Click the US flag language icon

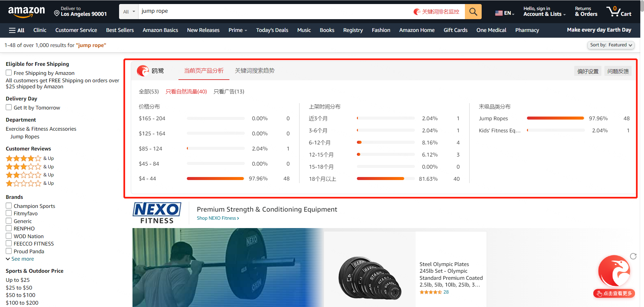[x=499, y=13]
